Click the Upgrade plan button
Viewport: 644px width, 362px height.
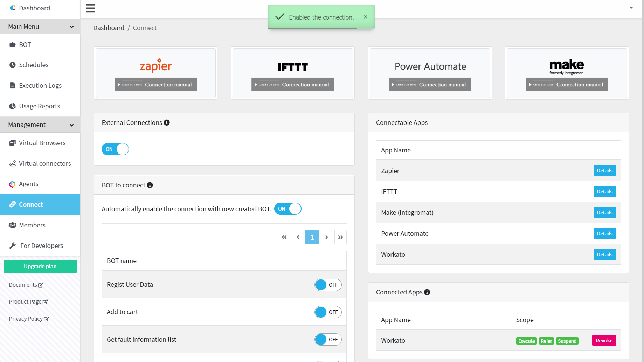[40, 267]
